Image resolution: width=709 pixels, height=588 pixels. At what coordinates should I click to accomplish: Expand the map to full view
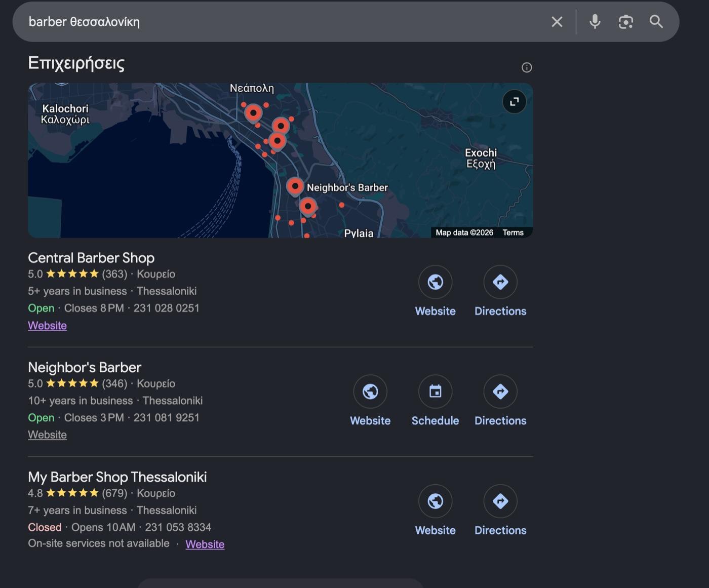pyautogui.click(x=514, y=102)
